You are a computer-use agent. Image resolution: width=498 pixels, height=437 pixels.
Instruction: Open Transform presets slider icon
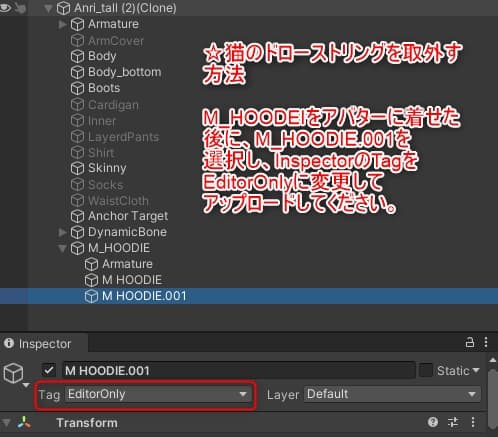coord(453,422)
